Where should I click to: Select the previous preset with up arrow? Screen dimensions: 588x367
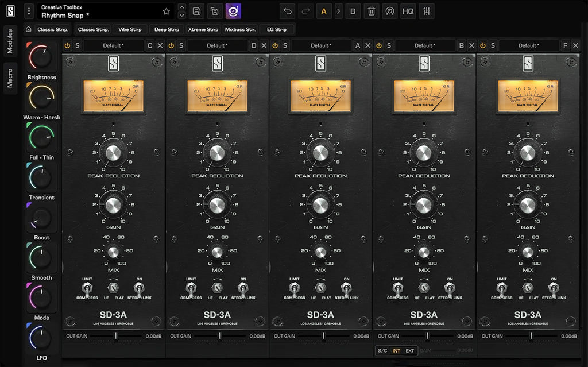[x=181, y=7]
